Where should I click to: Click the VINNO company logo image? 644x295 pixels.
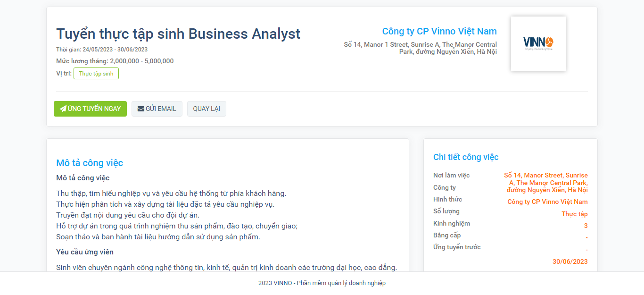click(538, 44)
